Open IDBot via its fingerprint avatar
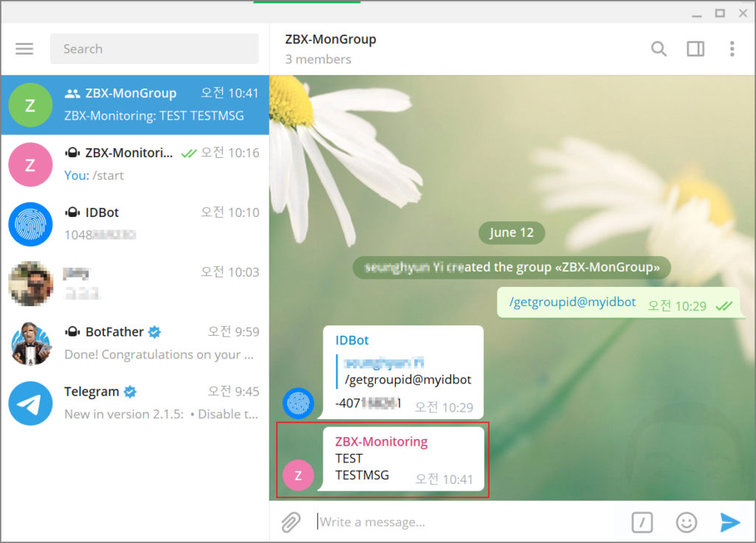This screenshot has height=543, width=756. (30, 224)
